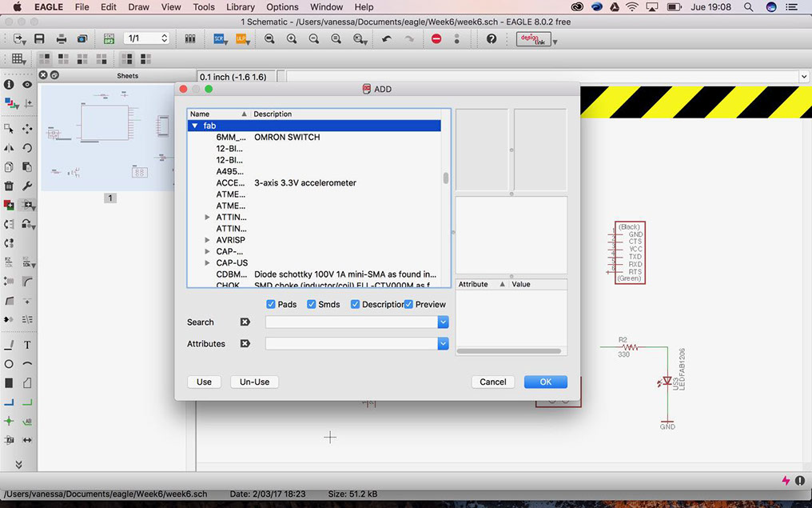Run a ULP with orange ULP icon
Screen dimensions: 812x508
[242, 39]
